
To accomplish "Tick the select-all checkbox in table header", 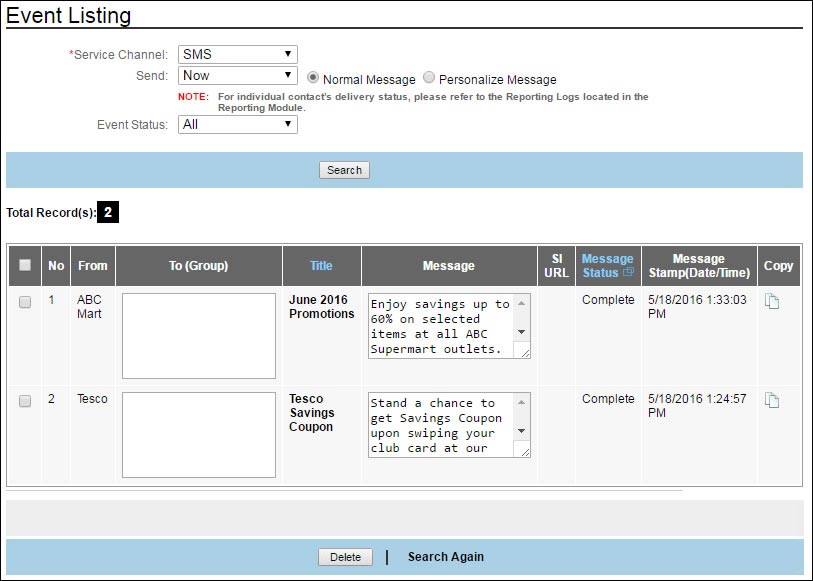I will [x=25, y=265].
